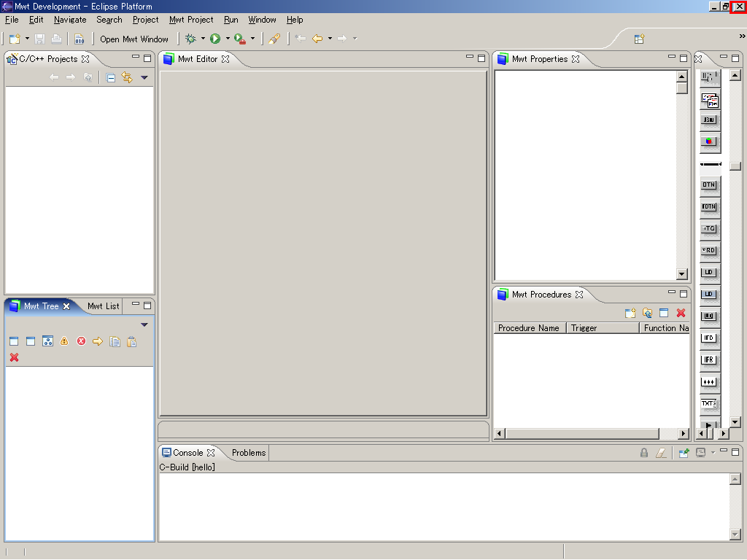Viewport: 747px width, 560px height.
Task: Maximize the Mwt Editor pane
Action: (481, 58)
